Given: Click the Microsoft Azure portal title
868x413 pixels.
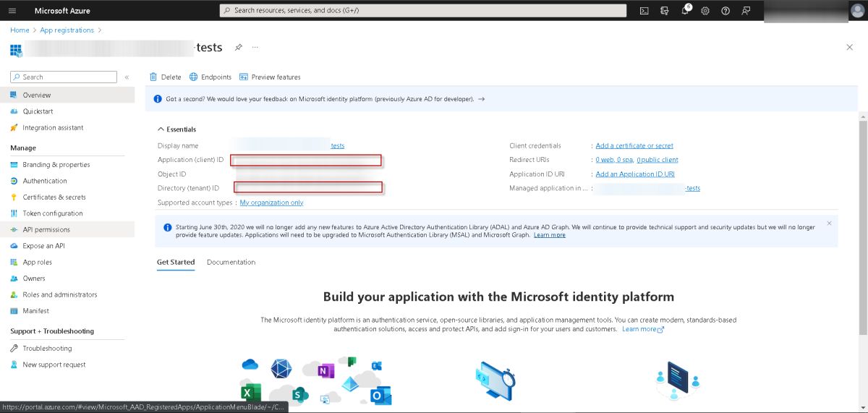Looking at the screenshot, I should [x=61, y=11].
